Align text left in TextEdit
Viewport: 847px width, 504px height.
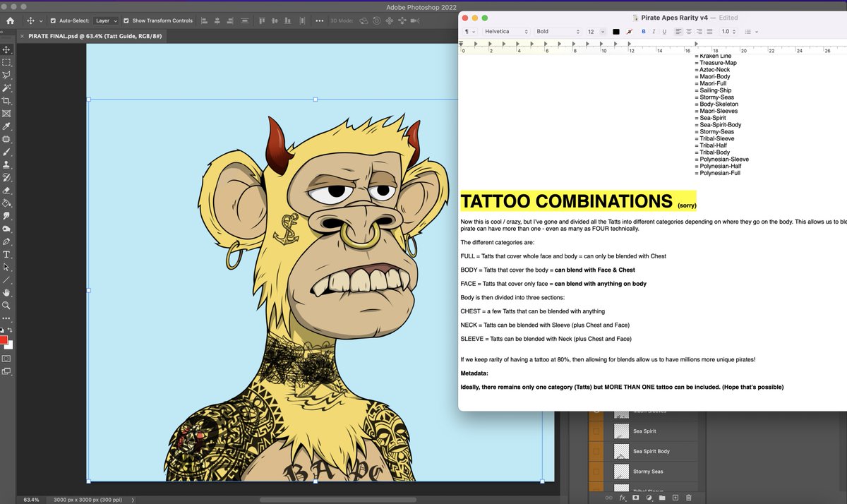coord(679,31)
